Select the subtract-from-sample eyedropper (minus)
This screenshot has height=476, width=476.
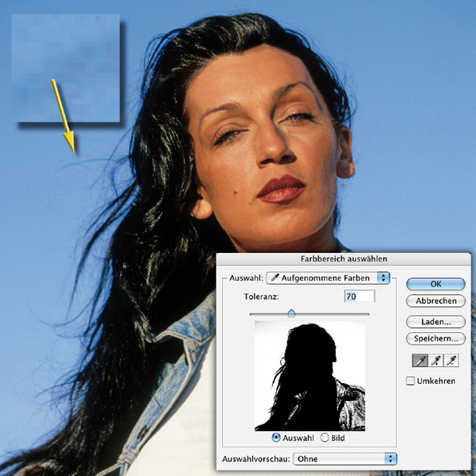pos(451,361)
